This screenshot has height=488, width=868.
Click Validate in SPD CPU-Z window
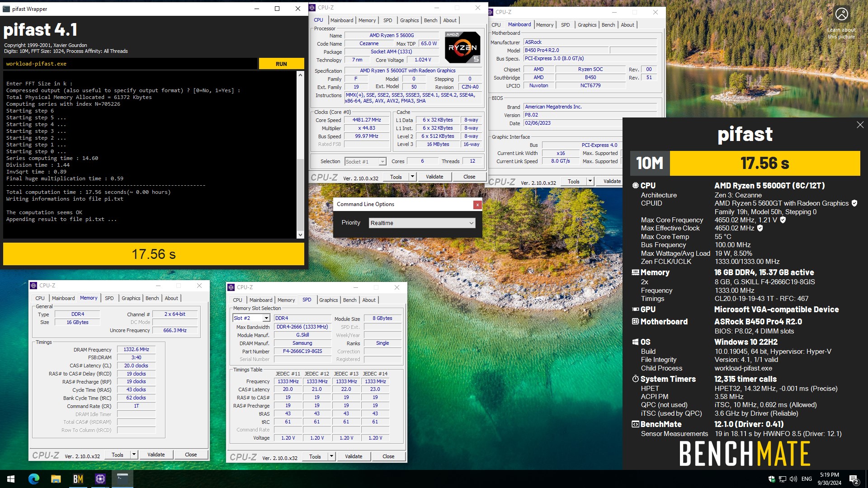click(x=354, y=456)
